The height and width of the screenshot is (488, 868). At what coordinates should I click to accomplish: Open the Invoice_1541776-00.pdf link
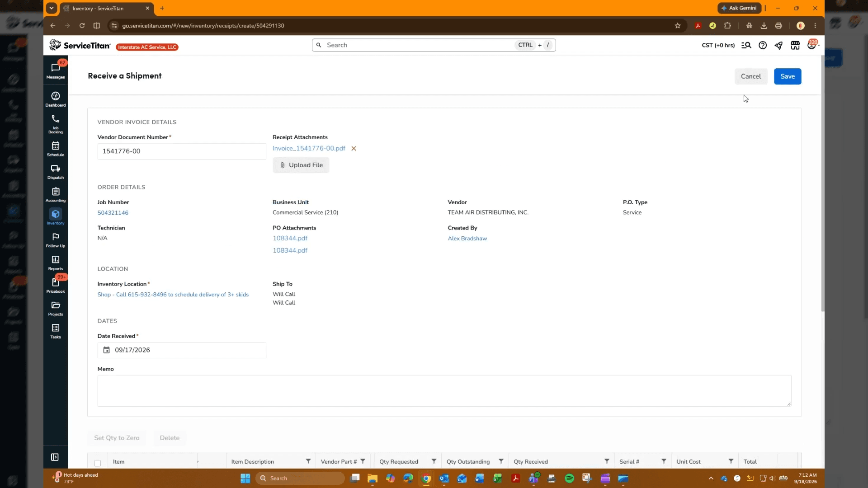point(309,149)
